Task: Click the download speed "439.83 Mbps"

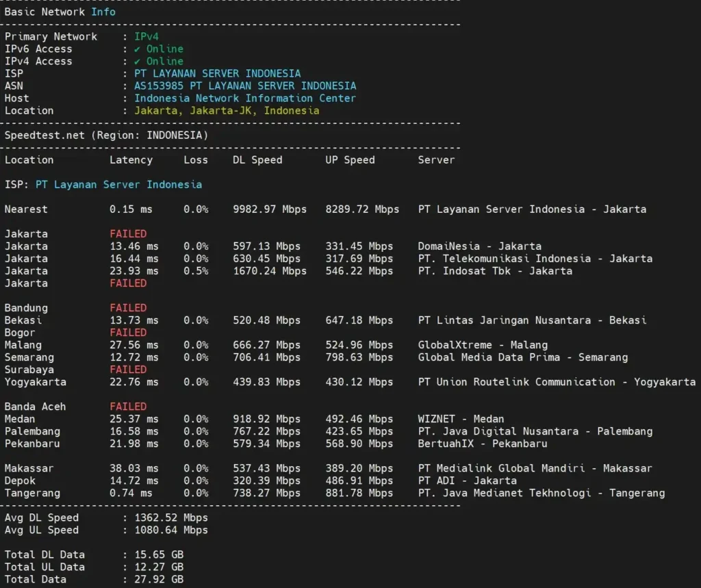Action: coord(267,383)
